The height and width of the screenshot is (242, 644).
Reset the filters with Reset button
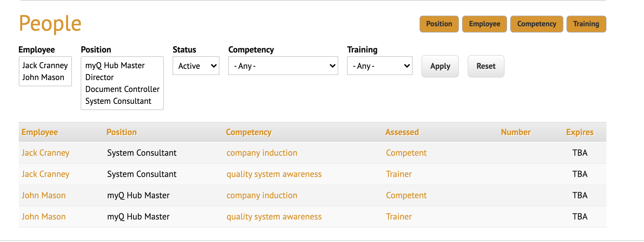pyautogui.click(x=486, y=66)
